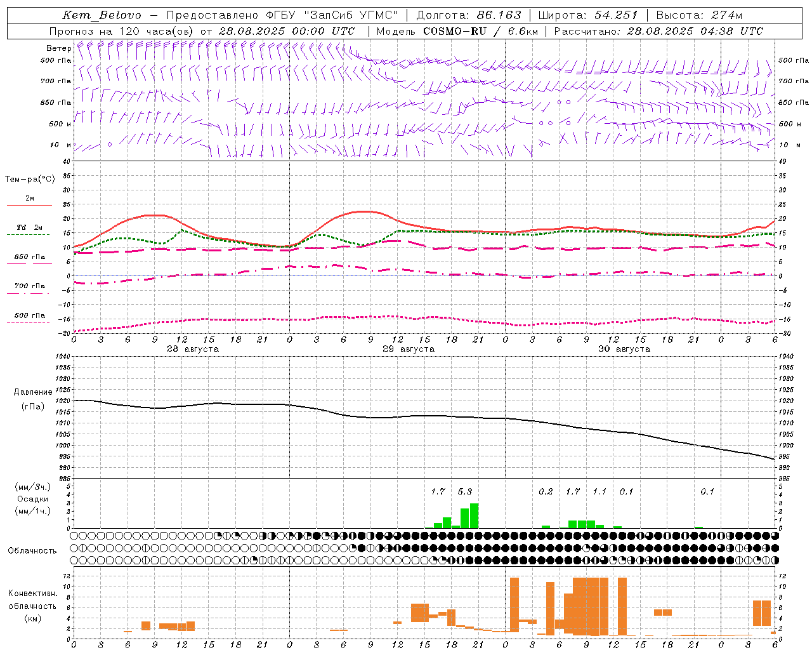
Task: Click the 30 августа date label
Action: click(x=624, y=349)
